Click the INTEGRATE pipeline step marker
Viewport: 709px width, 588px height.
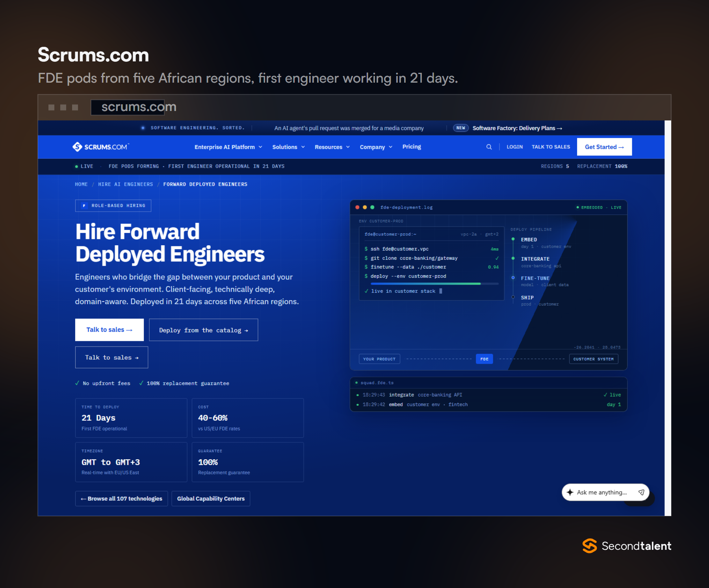[x=513, y=259]
